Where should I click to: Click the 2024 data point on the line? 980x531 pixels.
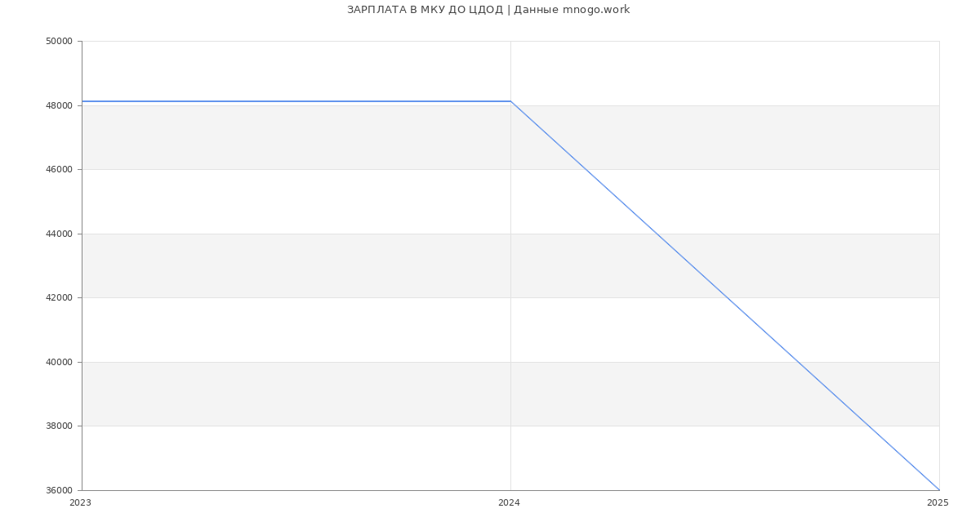click(510, 101)
